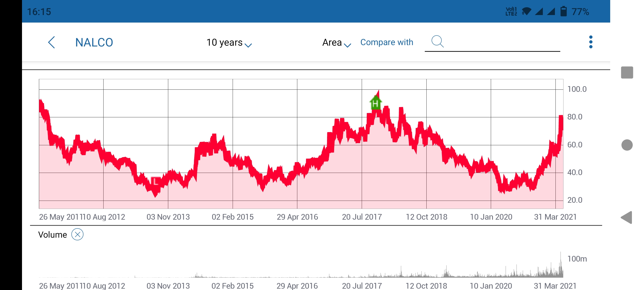Click the green H high marker

(x=375, y=103)
